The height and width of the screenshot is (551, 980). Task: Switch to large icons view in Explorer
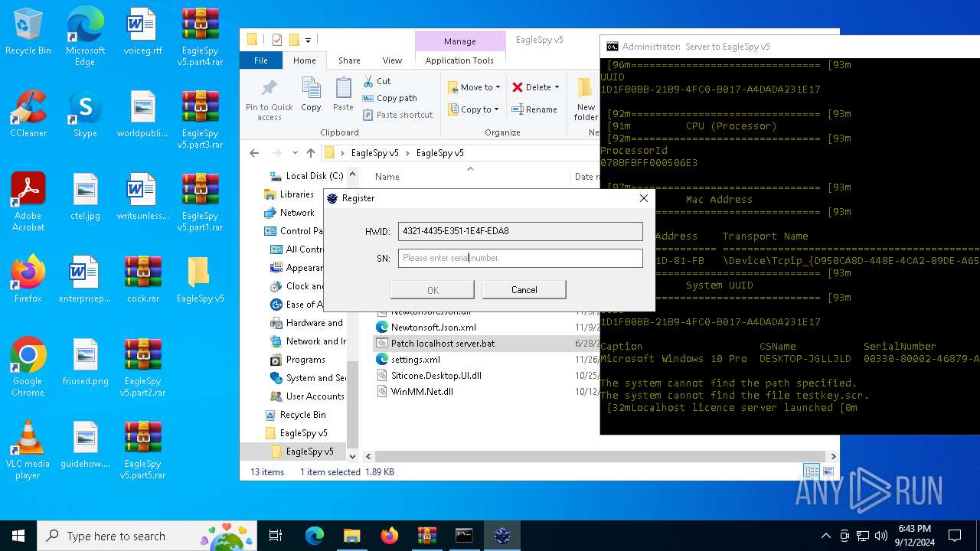click(x=828, y=471)
